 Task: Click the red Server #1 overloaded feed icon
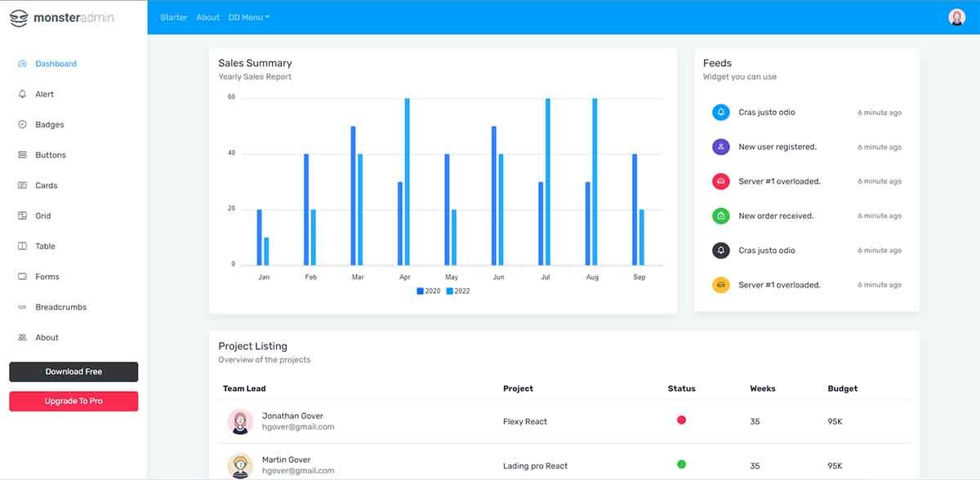coord(720,181)
